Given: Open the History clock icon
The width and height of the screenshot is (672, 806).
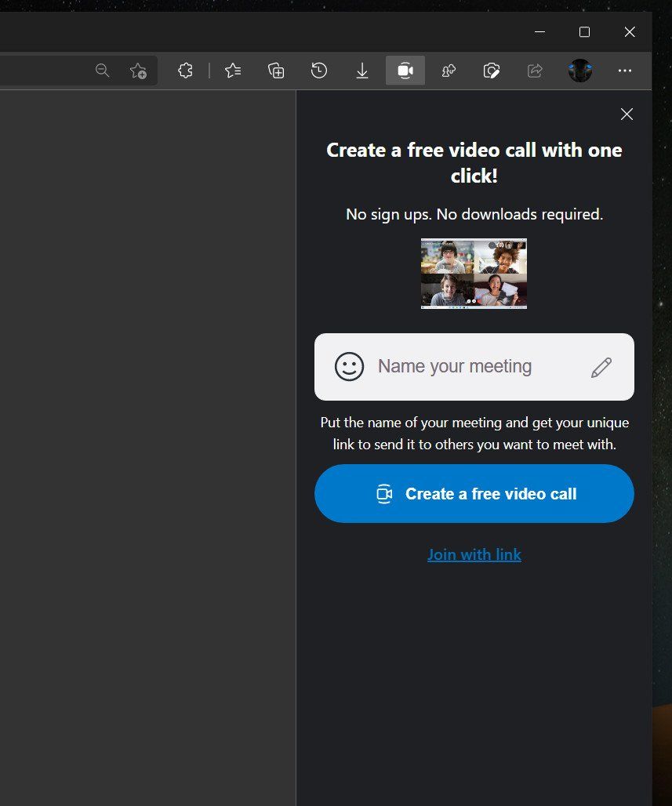Looking at the screenshot, I should coord(319,71).
